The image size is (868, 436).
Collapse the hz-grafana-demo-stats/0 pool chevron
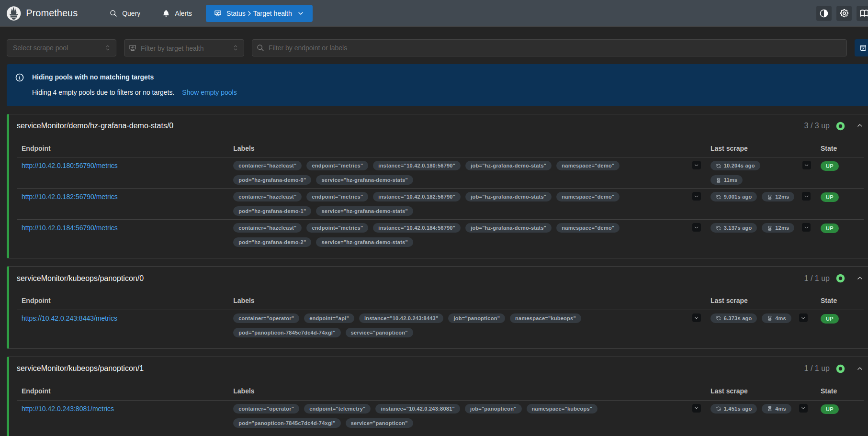pos(860,126)
